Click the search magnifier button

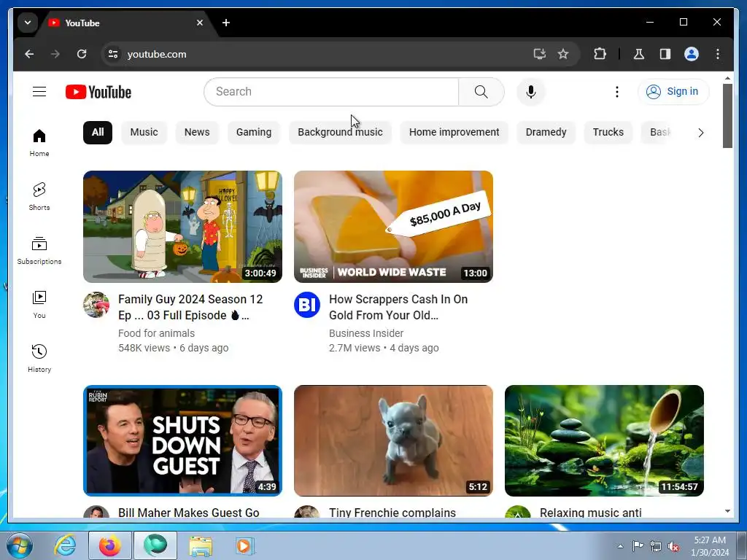click(x=481, y=91)
